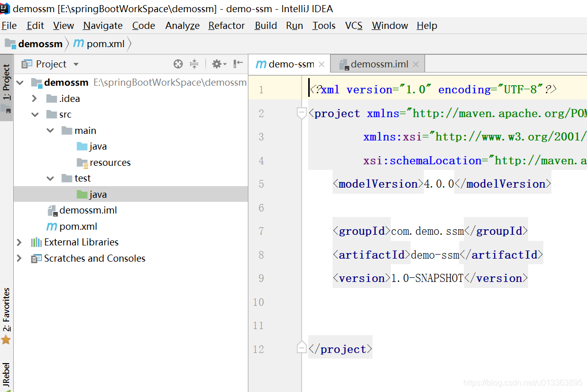Open the Edit menu
Screen dimensions: 587x392
click(x=35, y=25)
